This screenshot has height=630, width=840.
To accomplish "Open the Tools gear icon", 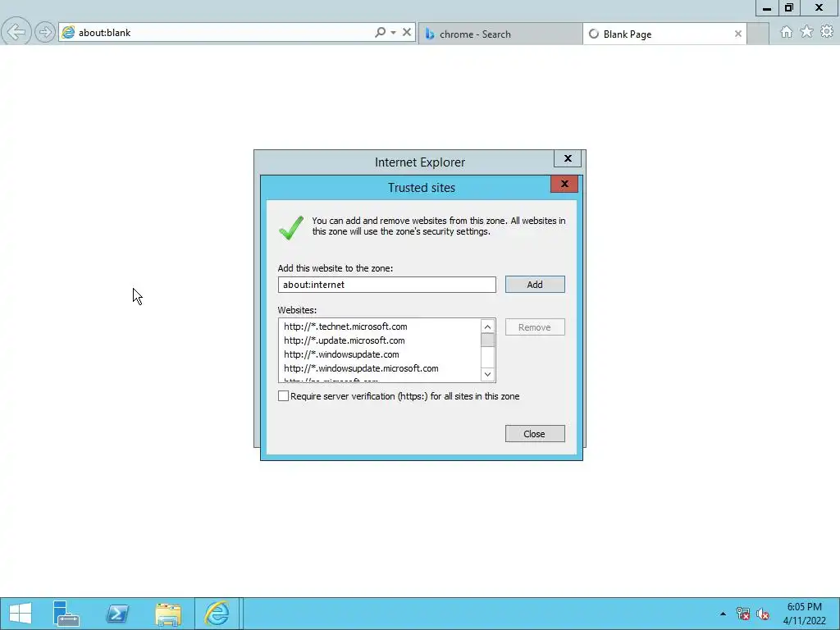I will [x=827, y=32].
